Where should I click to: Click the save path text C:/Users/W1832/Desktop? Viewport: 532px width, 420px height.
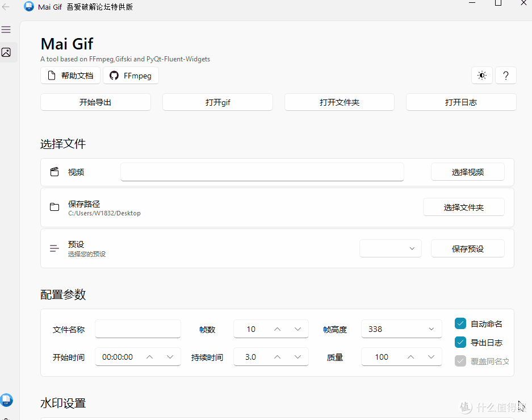click(x=104, y=213)
